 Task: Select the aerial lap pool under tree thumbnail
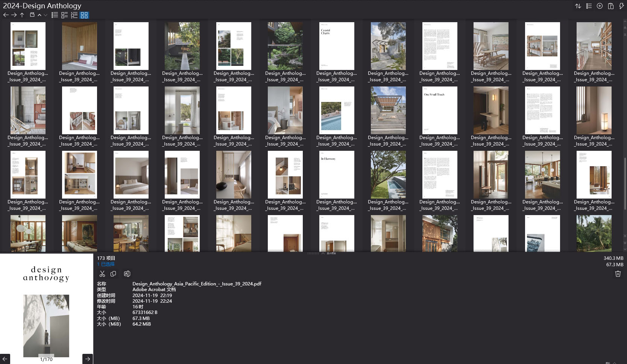pyautogui.click(x=388, y=174)
